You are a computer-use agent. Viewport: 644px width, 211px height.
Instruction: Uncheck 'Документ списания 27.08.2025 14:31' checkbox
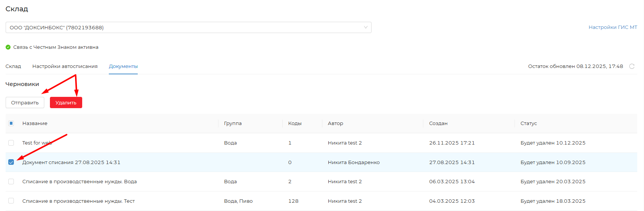(11, 162)
